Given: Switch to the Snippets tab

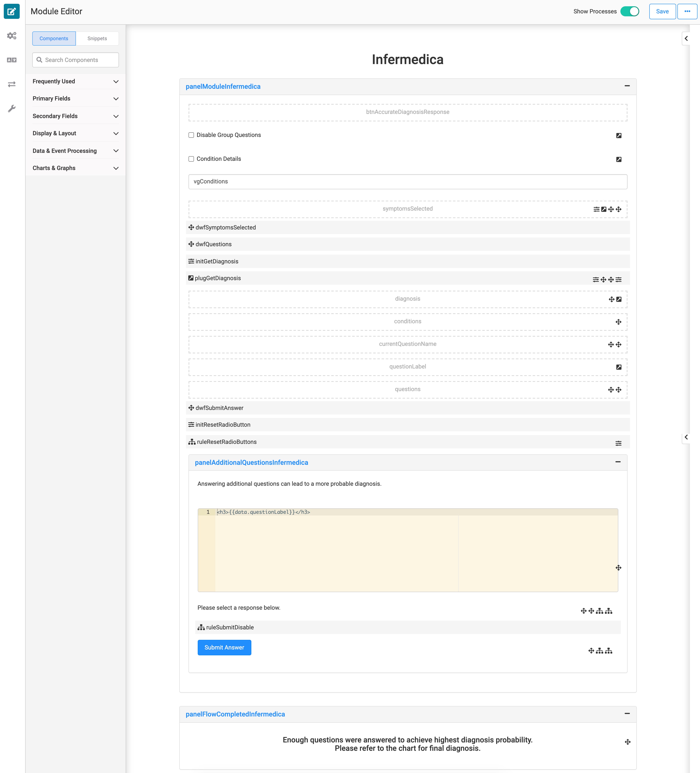Looking at the screenshot, I should click(x=97, y=38).
